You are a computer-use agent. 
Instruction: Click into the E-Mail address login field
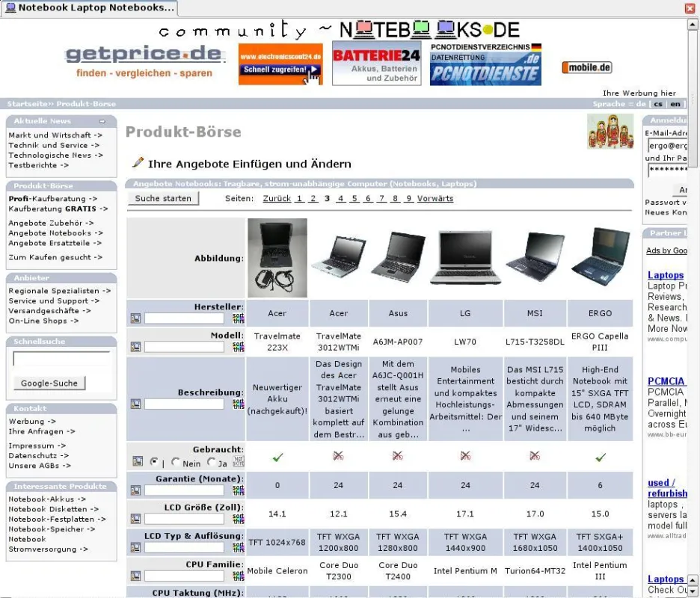[667, 146]
